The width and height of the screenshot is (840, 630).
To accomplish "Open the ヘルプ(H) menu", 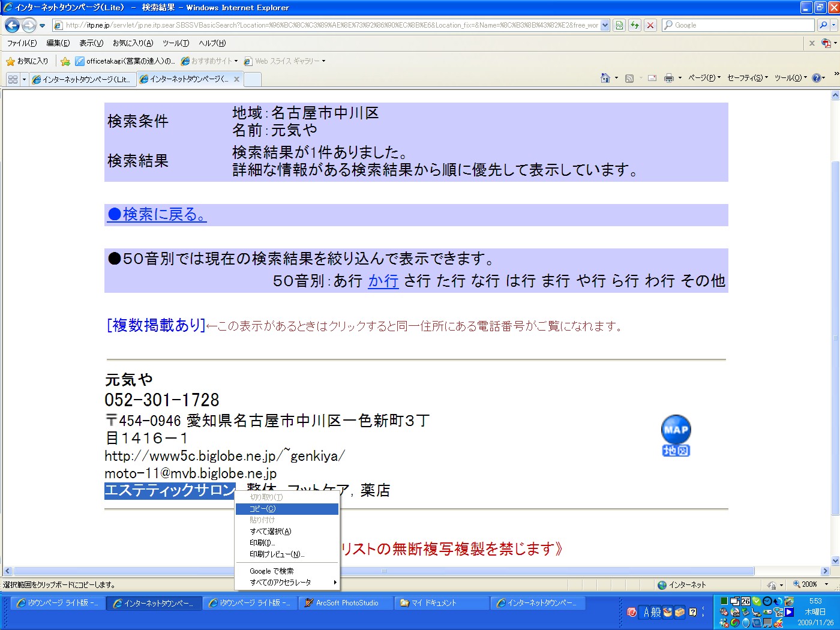I will click(212, 43).
